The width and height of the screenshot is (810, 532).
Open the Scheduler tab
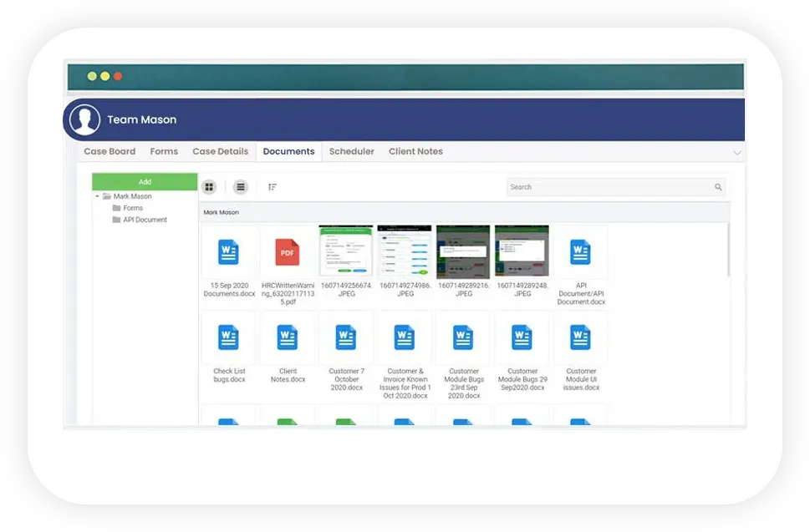(351, 151)
